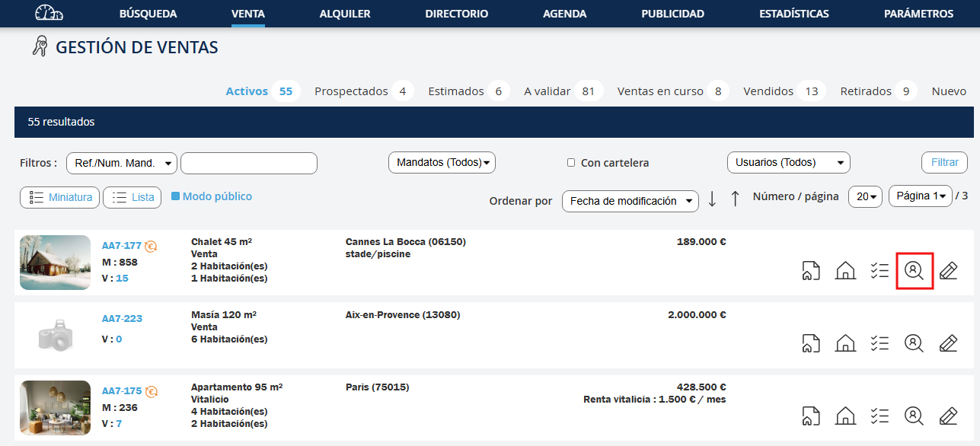Viewport: 980px width, 446px height.
Task: Click the pencil edit icon for AA7-223
Action: click(x=948, y=342)
